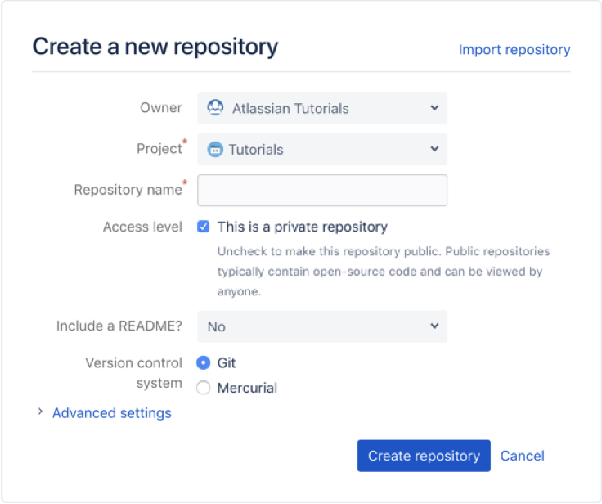
Task: Click the Tutorials project icon
Action: coord(215,149)
